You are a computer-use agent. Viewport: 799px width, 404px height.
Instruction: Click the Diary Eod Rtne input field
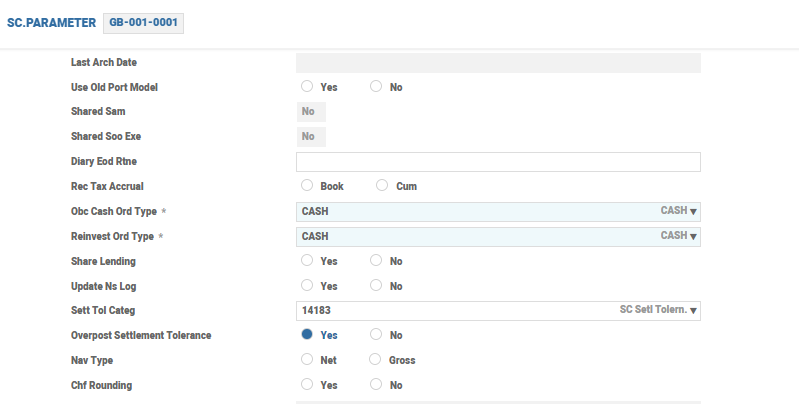point(498,162)
